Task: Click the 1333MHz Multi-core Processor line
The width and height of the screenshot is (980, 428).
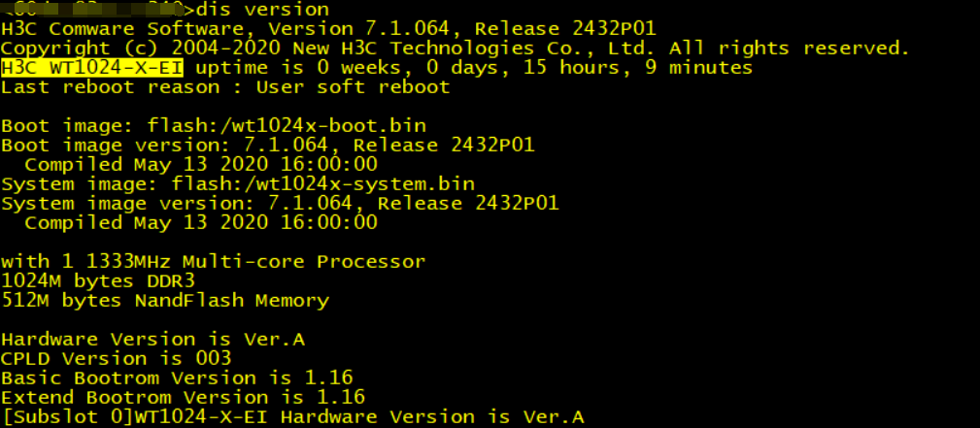Action: point(213,261)
